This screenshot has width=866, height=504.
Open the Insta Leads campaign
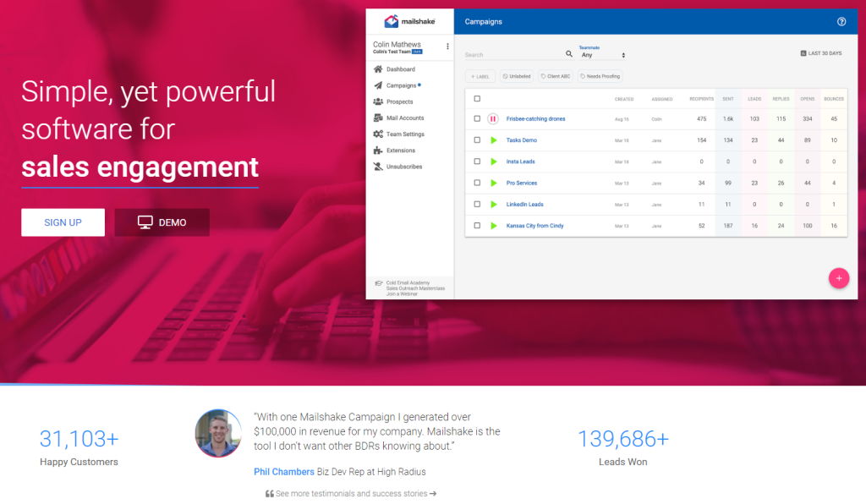coord(520,162)
